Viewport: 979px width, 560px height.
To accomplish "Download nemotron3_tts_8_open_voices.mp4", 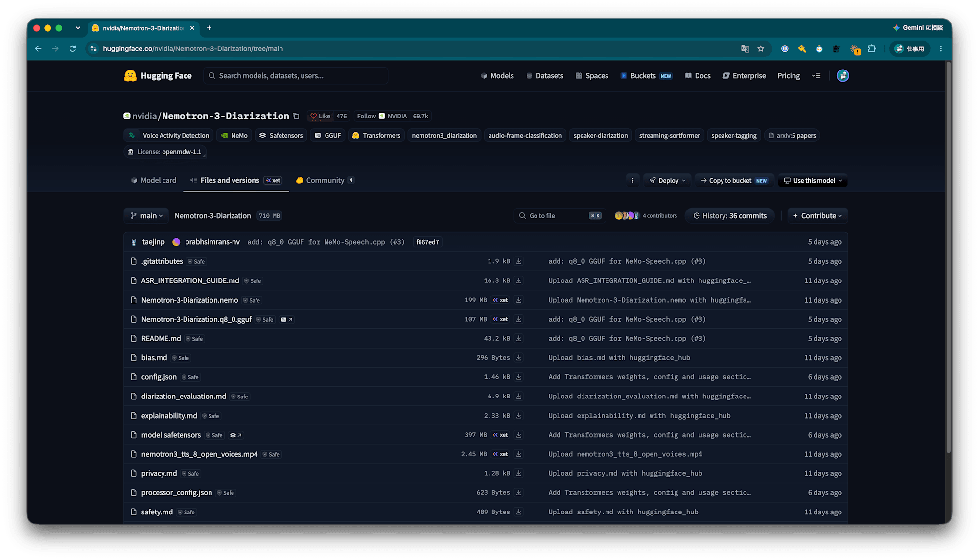I will (519, 454).
